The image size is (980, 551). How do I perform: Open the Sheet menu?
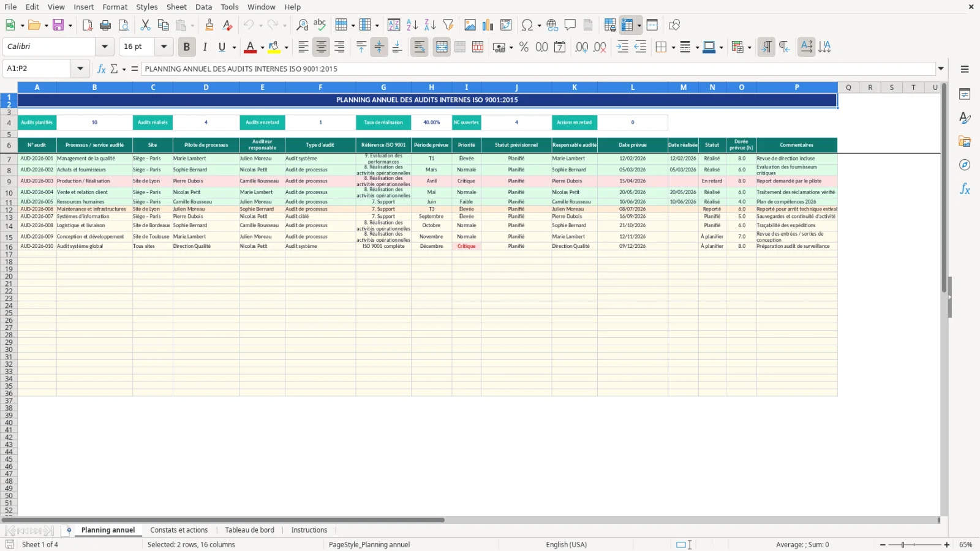tap(176, 7)
